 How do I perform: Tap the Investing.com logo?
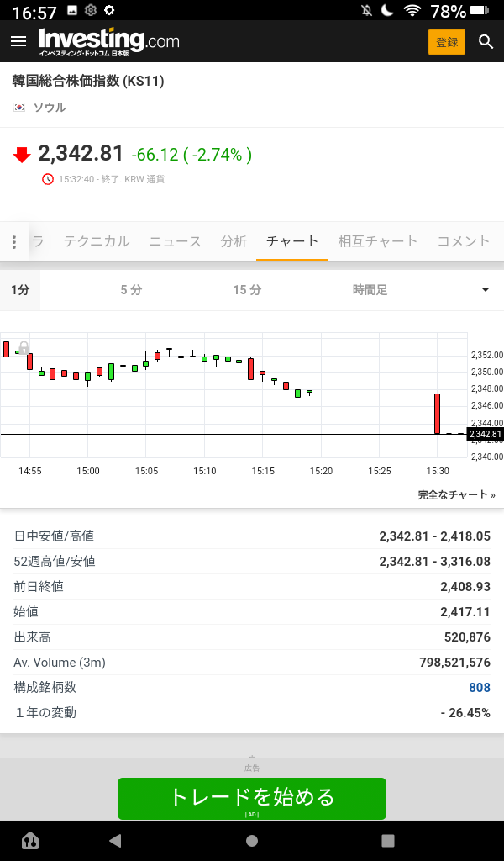pos(109,40)
